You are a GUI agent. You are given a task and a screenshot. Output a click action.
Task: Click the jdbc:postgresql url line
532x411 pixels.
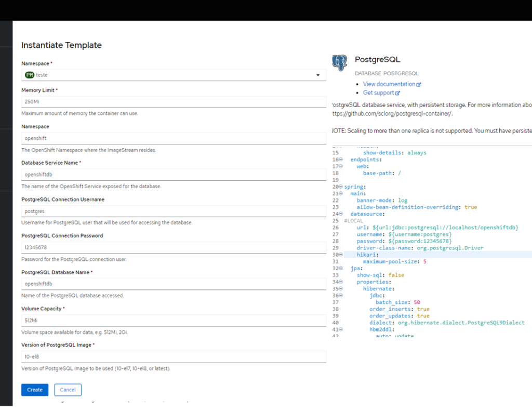[x=437, y=228]
